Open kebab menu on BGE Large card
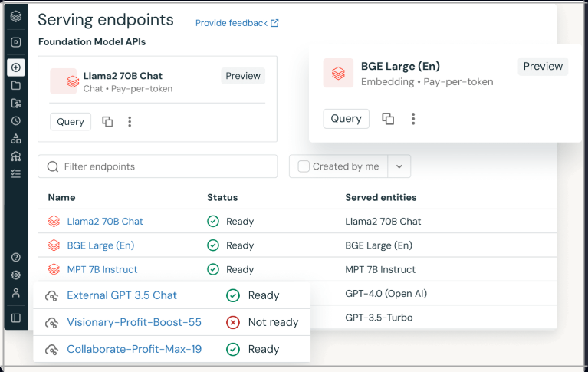 click(413, 119)
